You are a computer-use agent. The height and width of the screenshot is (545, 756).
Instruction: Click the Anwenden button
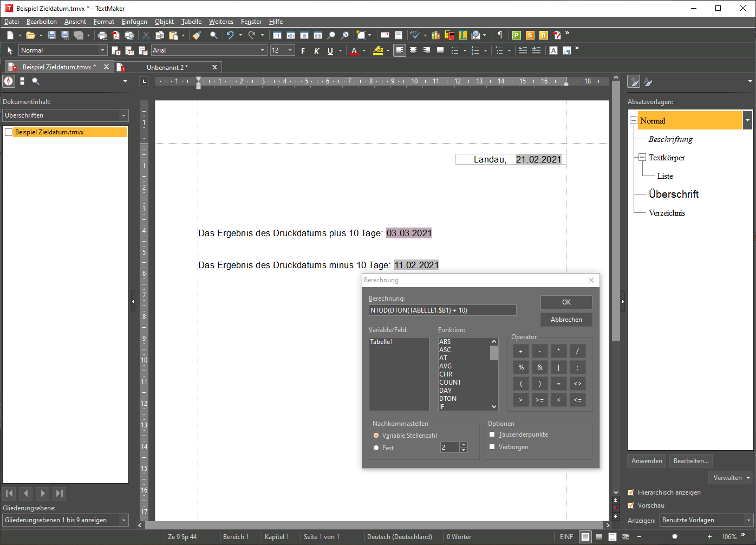(647, 461)
